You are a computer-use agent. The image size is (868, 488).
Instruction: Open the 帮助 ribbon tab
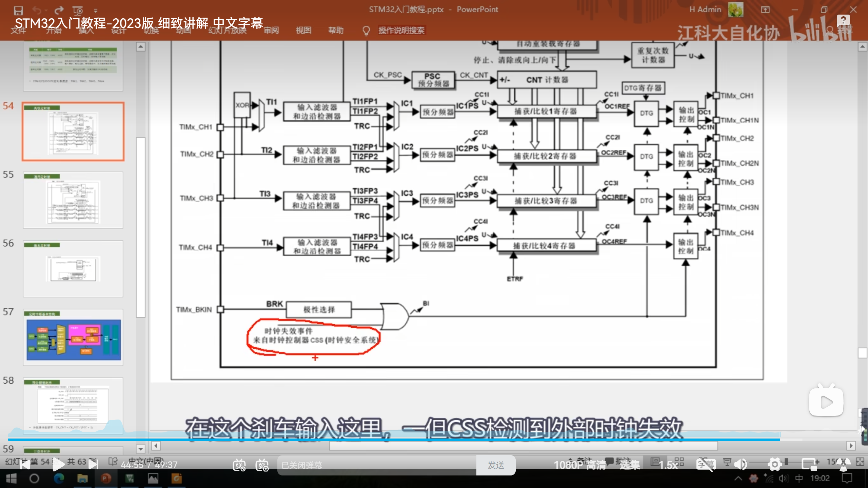pos(336,30)
